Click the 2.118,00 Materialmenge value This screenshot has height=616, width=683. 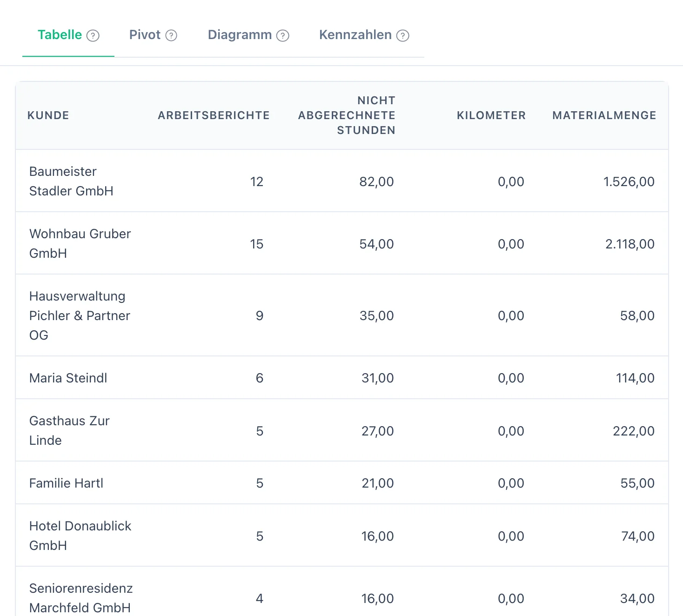pyautogui.click(x=629, y=244)
